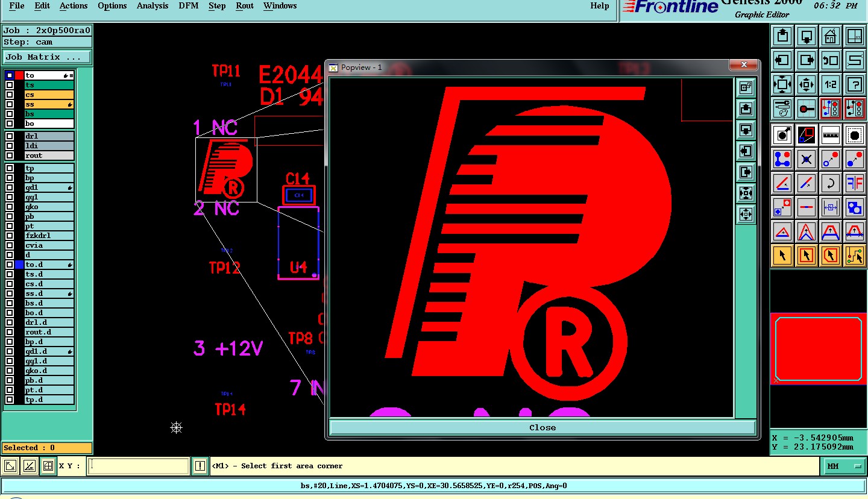Select the 'cvia' layer row

49,245
